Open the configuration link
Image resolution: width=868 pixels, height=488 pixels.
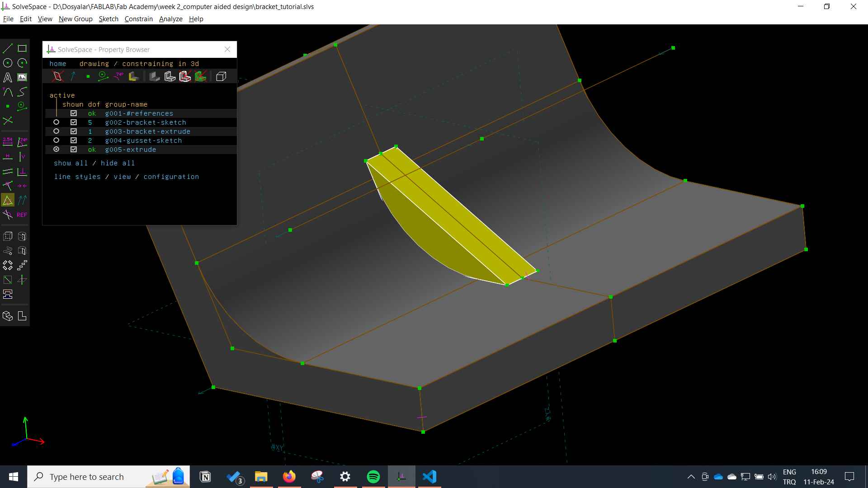point(171,177)
